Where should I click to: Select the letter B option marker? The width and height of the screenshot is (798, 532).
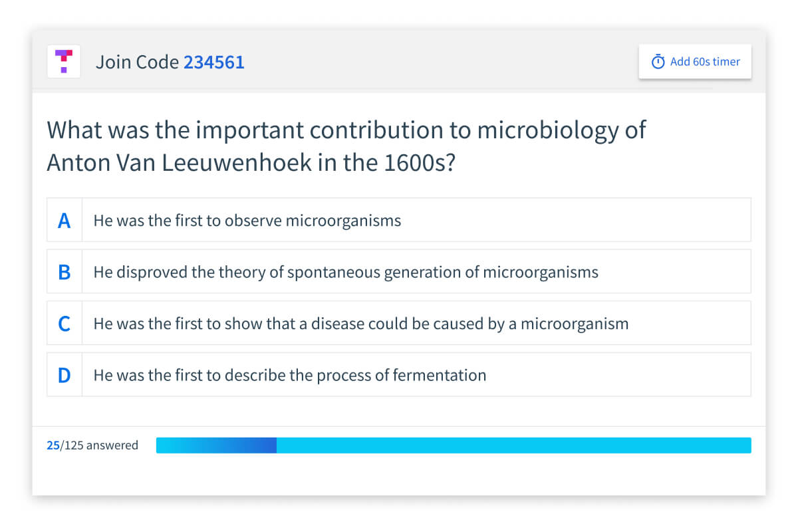pos(65,271)
